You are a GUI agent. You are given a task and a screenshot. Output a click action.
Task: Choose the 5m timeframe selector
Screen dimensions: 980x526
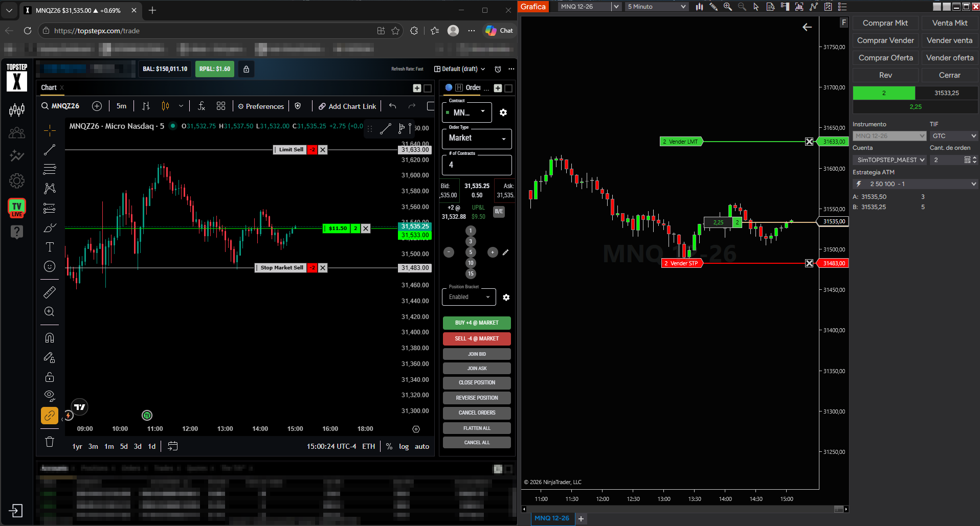click(121, 106)
